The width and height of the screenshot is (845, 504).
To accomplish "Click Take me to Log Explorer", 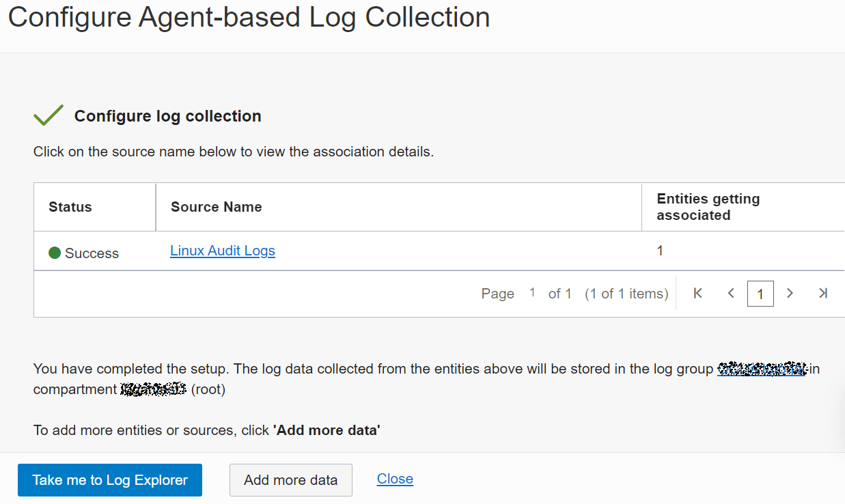I will tap(110, 480).
